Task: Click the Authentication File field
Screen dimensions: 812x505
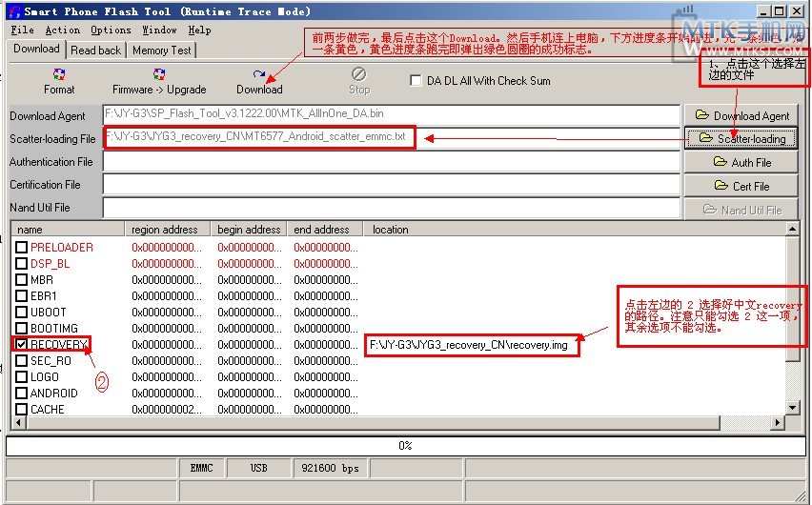Action: click(391, 161)
